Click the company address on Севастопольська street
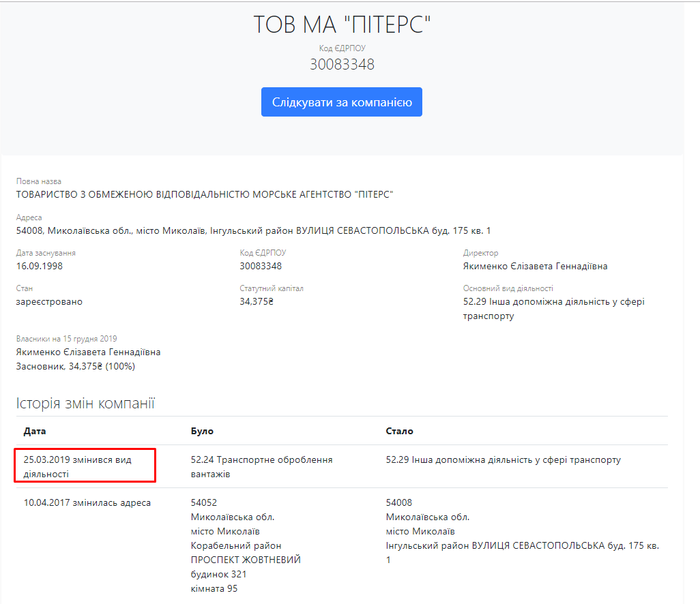The width and height of the screenshot is (700, 604). (x=253, y=230)
